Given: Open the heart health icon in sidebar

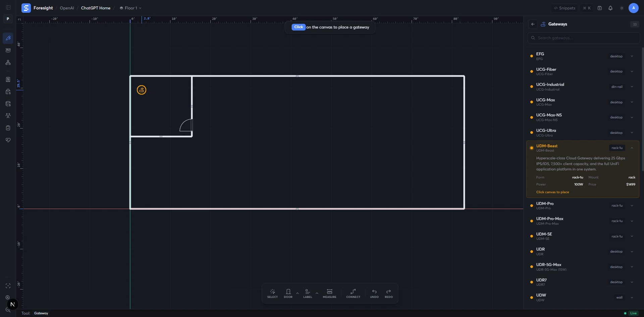Looking at the screenshot, I should point(8,140).
